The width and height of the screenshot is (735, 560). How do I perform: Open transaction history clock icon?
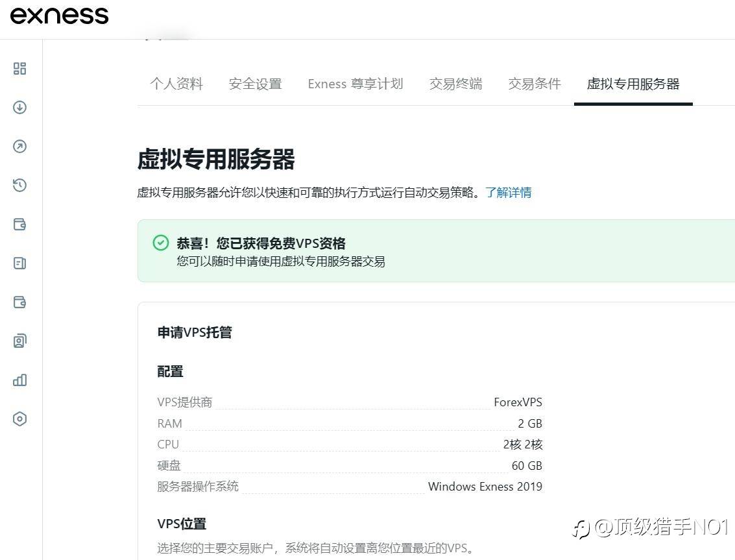click(19, 186)
